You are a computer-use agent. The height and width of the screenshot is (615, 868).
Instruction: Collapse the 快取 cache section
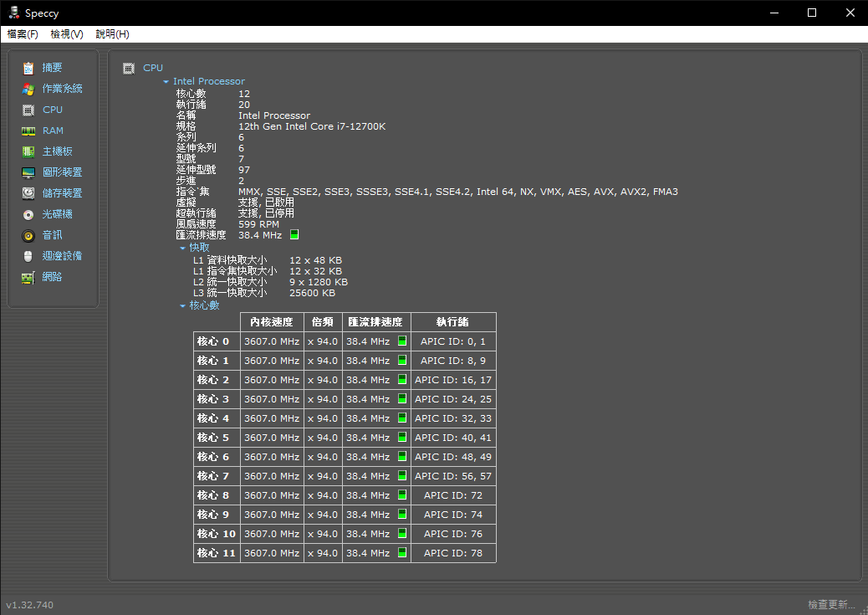(182, 249)
